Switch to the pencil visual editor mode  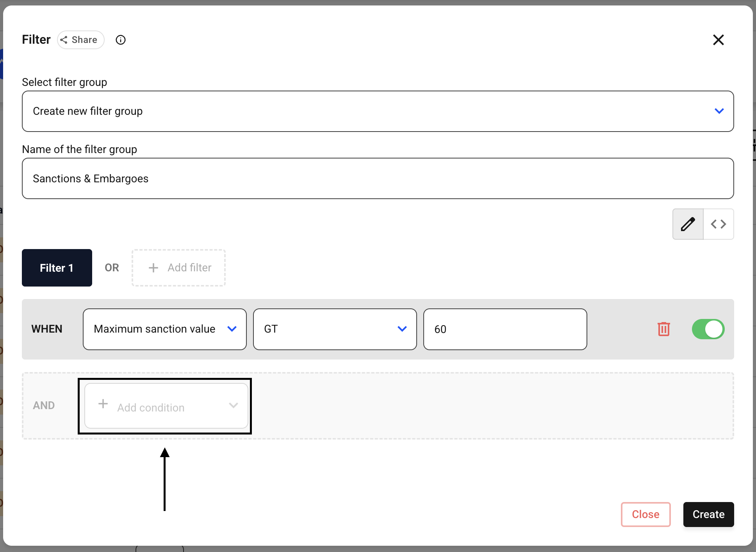(x=688, y=224)
